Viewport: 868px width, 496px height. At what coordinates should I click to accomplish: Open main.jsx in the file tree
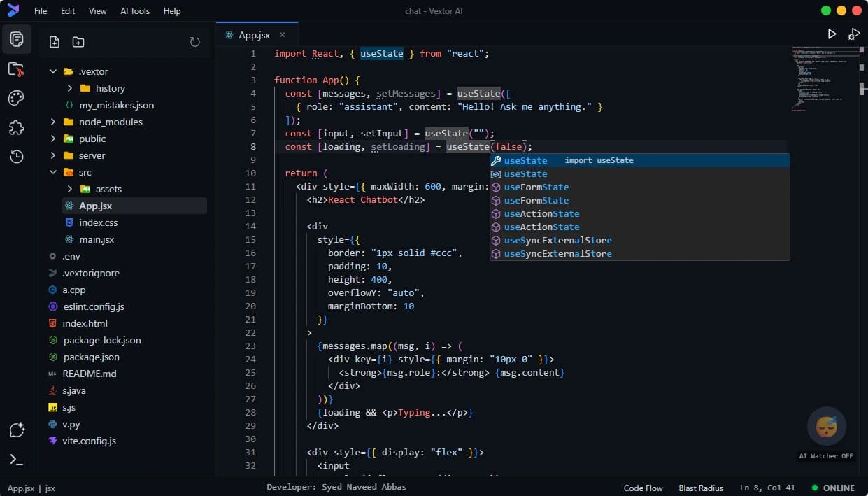[97, 239]
